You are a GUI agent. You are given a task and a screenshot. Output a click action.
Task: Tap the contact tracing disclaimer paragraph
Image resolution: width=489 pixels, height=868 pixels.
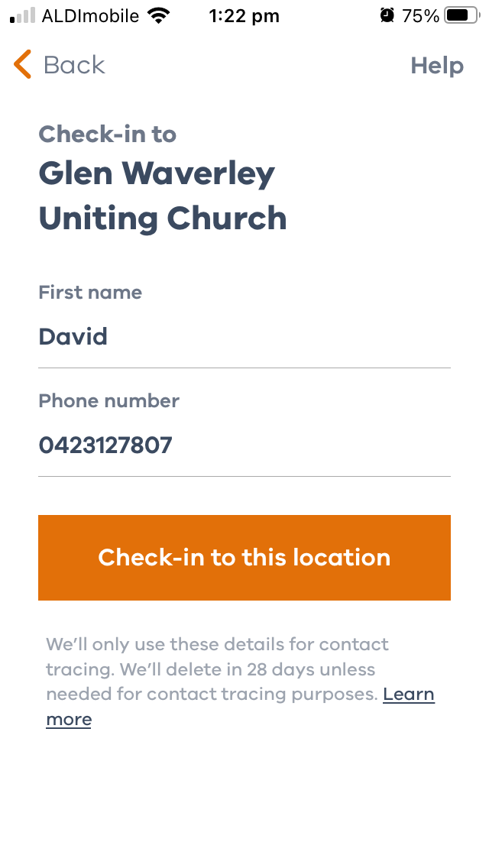pyautogui.click(x=241, y=682)
